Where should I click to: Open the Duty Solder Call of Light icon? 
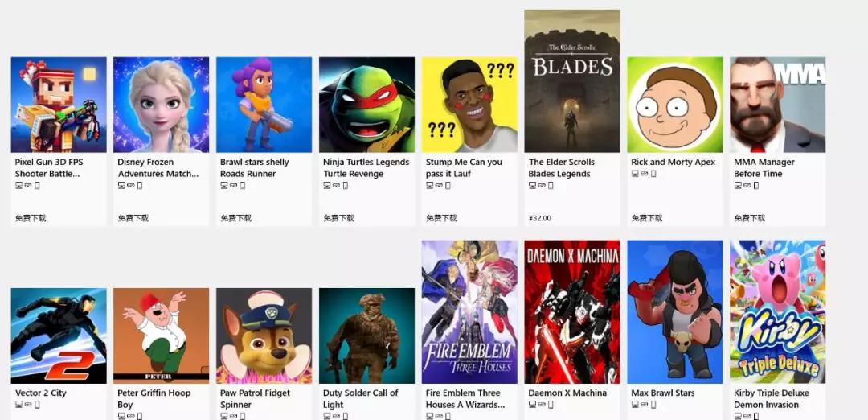coord(366,336)
